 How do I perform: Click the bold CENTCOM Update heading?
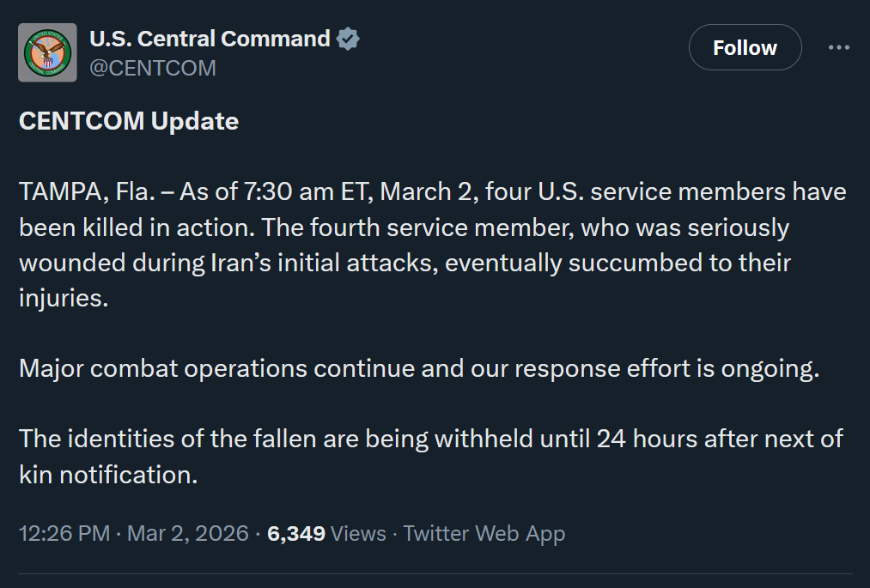[x=129, y=121]
